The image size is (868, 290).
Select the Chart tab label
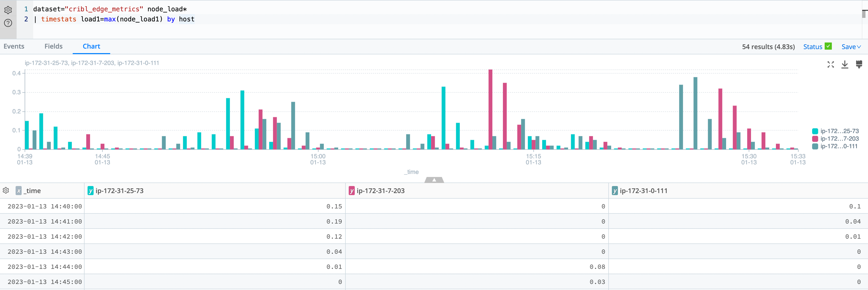click(91, 46)
